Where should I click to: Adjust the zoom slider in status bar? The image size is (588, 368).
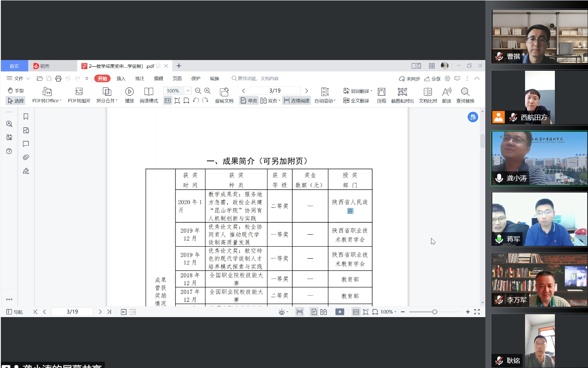pyautogui.click(x=434, y=312)
